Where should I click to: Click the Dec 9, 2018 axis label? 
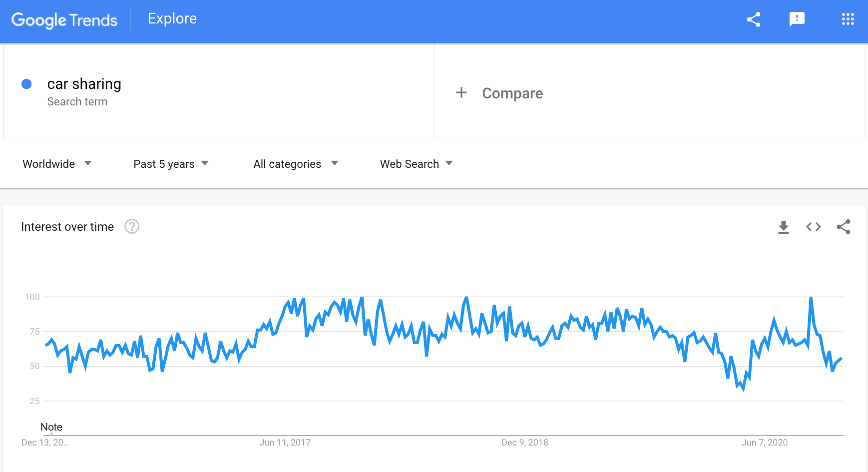tap(524, 443)
